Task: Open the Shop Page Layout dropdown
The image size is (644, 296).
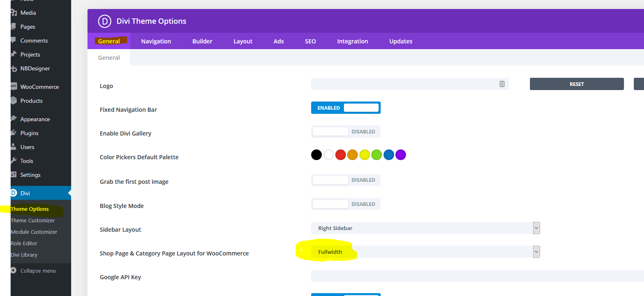Action: (x=426, y=252)
